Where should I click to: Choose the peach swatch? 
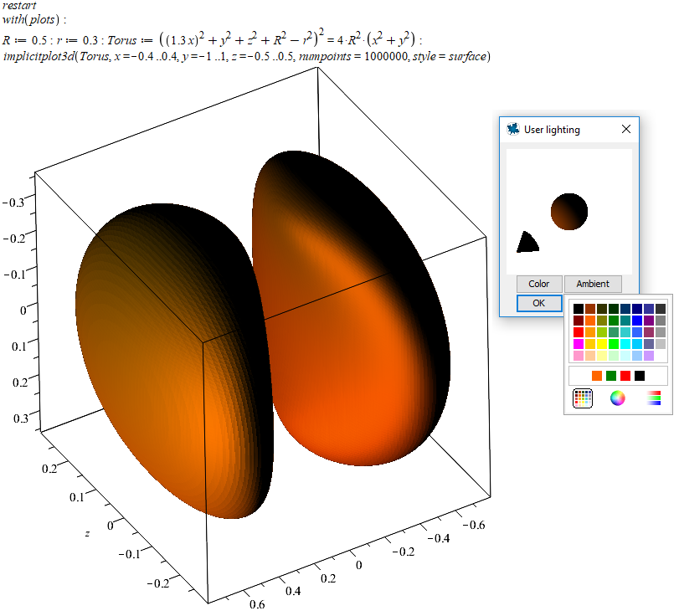[x=590, y=356]
